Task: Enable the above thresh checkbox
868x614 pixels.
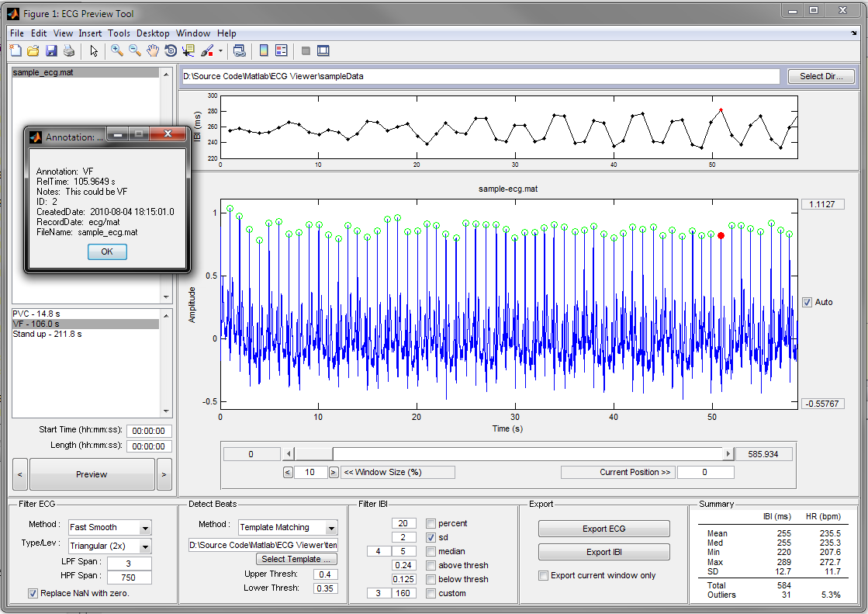Action: coord(431,565)
